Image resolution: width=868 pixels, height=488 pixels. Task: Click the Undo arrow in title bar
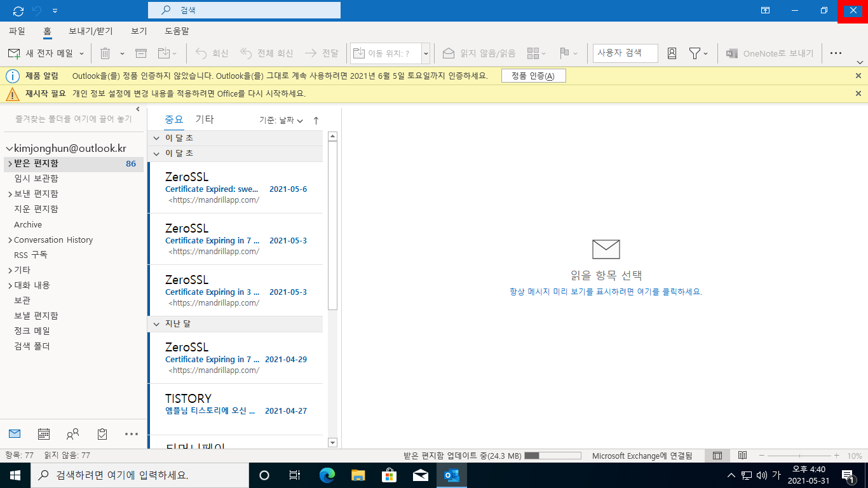pyautogui.click(x=37, y=11)
